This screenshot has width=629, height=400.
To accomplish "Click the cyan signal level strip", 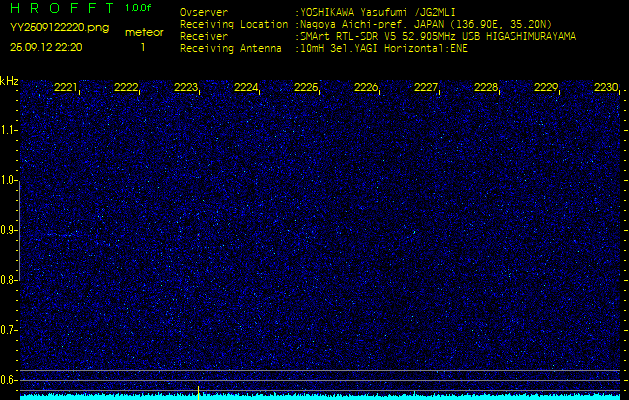I will pyautogui.click(x=320, y=396).
